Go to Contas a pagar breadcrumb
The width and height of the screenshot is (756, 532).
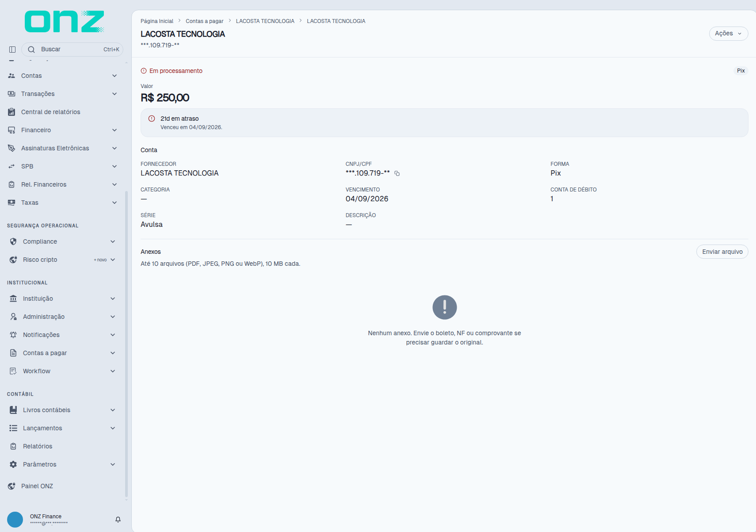pos(204,21)
